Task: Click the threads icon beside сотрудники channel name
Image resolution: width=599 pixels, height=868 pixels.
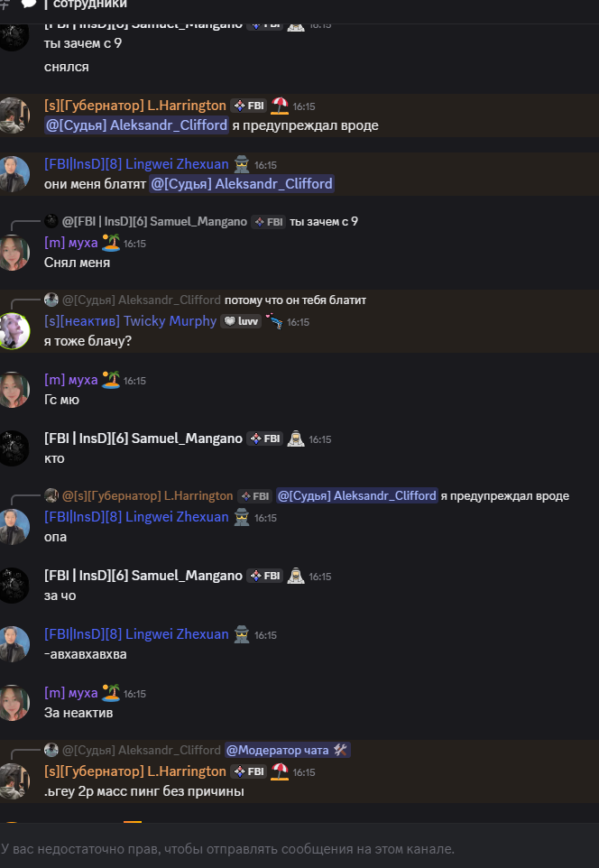Action: [28, 4]
